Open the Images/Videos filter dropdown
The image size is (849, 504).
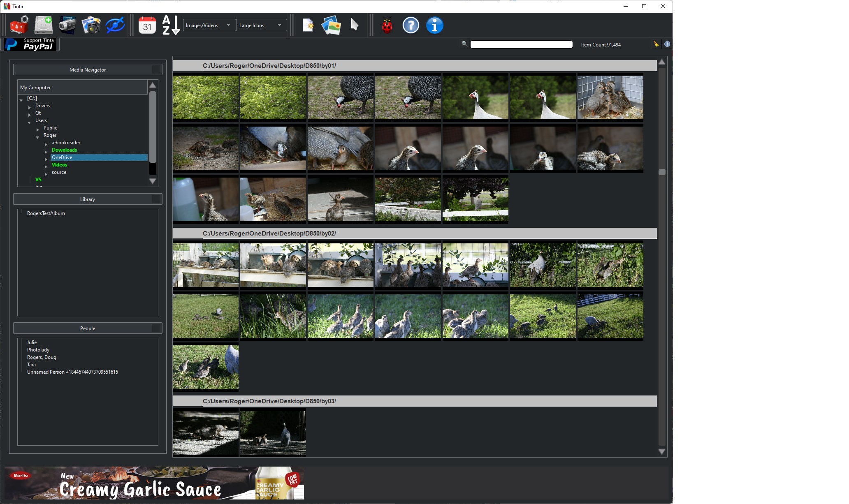(x=209, y=25)
